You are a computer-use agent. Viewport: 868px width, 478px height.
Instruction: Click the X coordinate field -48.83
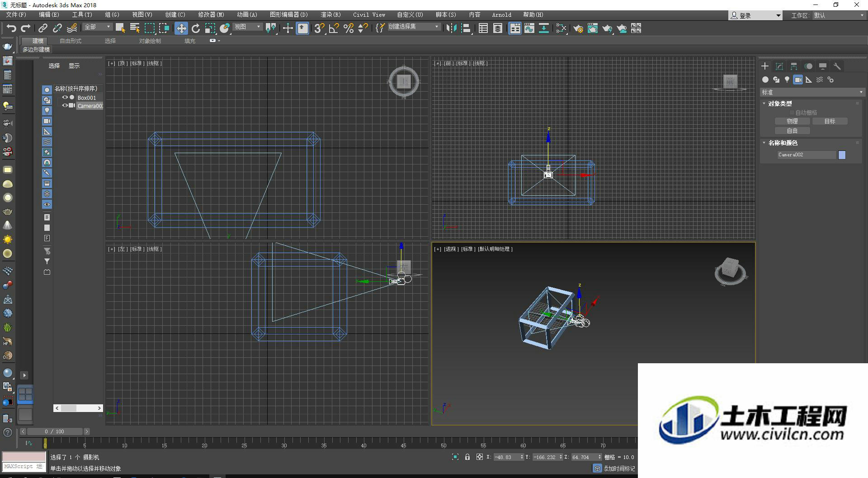508,457
